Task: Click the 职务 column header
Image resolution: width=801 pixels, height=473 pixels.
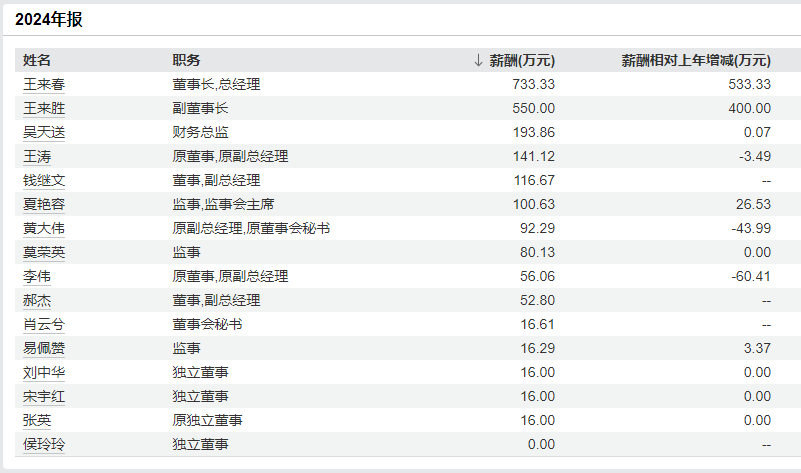Action: pos(186,60)
